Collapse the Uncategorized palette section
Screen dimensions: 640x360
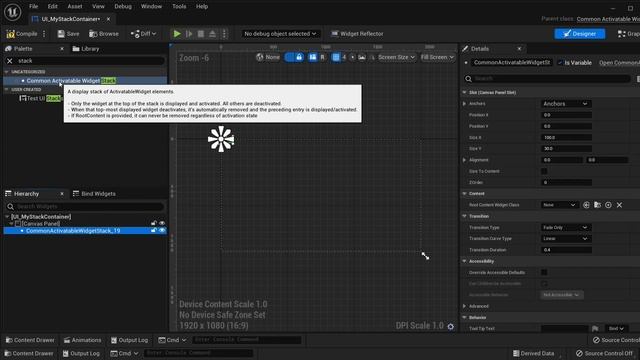(7, 72)
